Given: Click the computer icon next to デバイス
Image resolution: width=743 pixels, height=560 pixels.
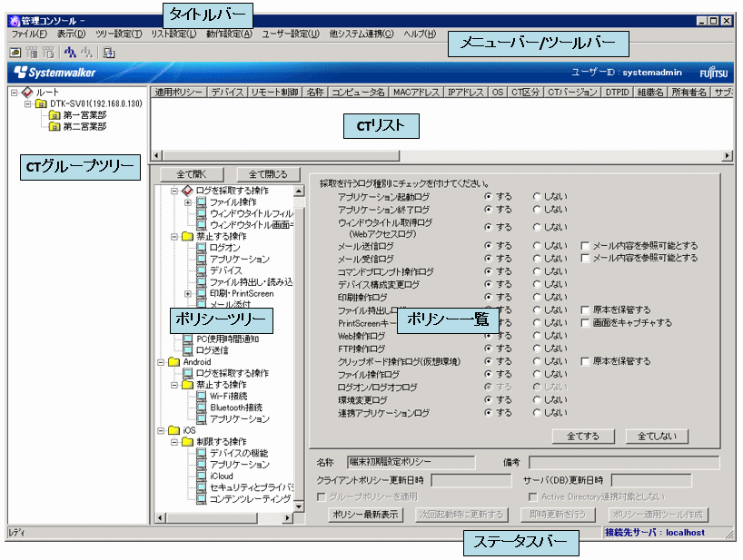Looking at the screenshot, I should click(202, 270).
